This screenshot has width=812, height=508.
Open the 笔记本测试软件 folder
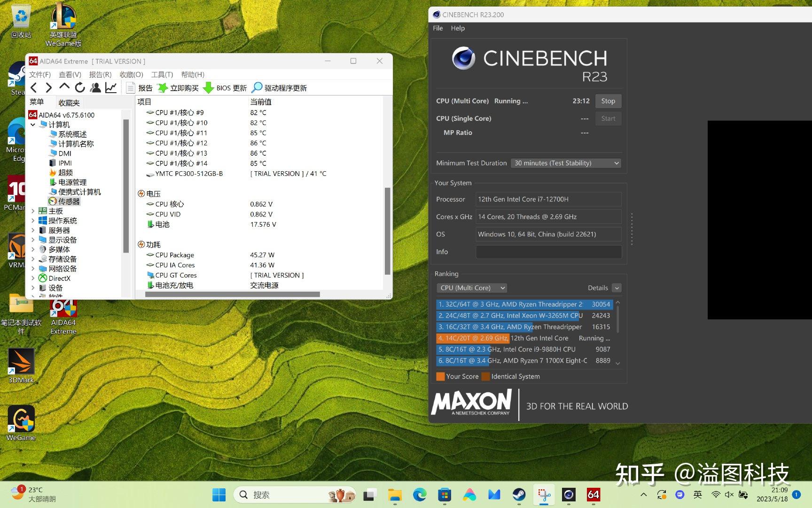click(x=21, y=314)
